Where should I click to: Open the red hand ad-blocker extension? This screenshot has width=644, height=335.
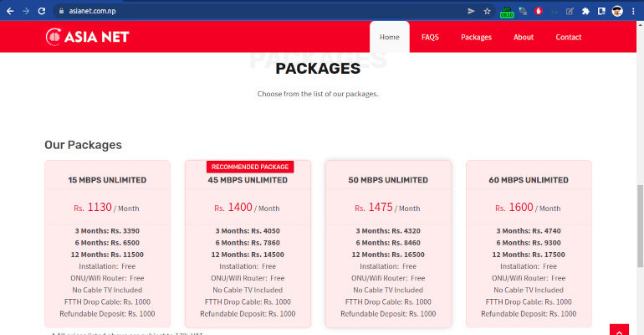pyautogui.click(x=539, y=11)
